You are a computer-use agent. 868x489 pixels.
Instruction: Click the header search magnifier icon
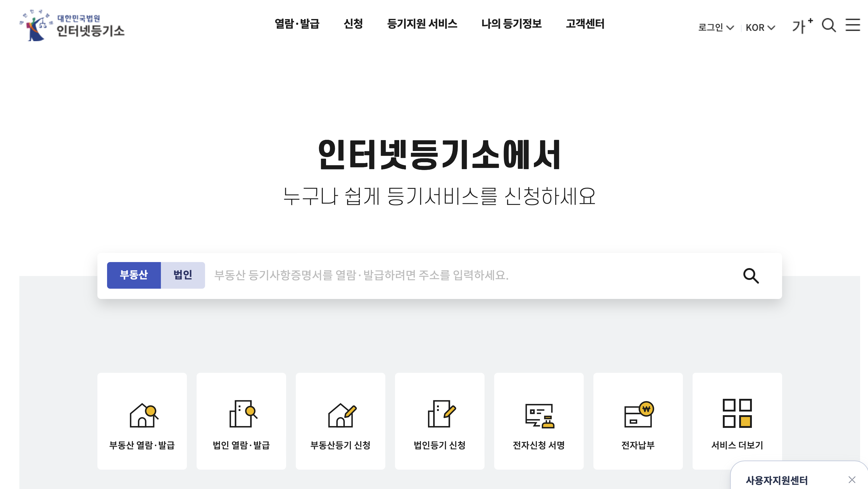click(829, 25)
